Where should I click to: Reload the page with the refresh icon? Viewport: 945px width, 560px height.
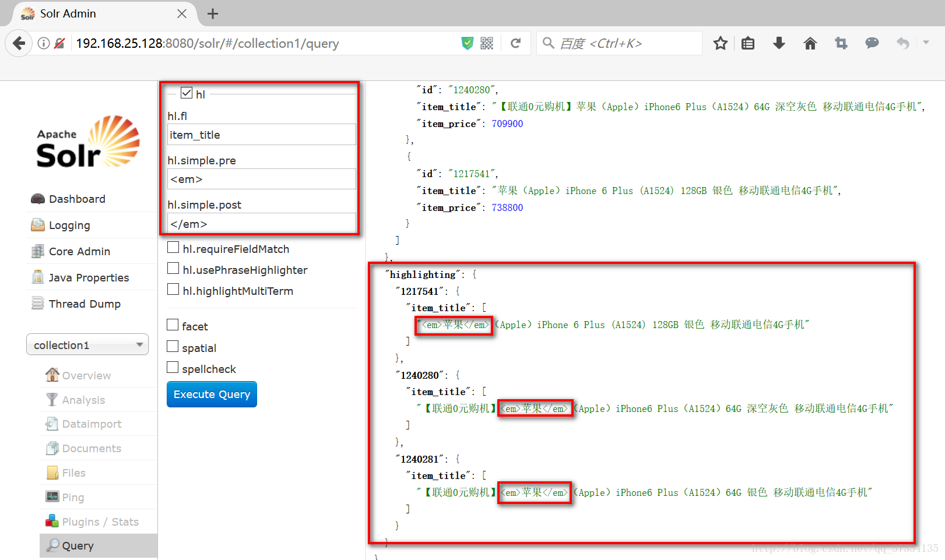[x=516, y=43]
